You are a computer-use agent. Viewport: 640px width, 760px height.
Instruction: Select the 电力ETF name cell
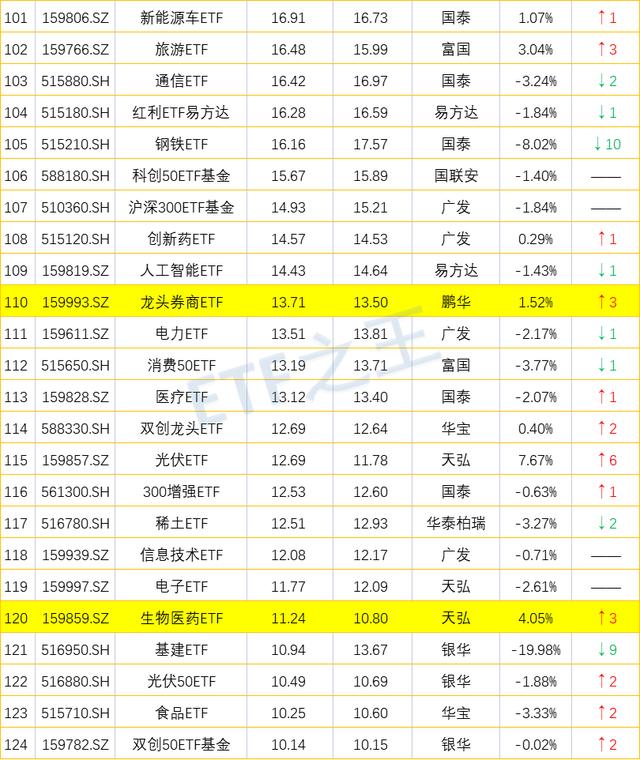tap(181, 333)
